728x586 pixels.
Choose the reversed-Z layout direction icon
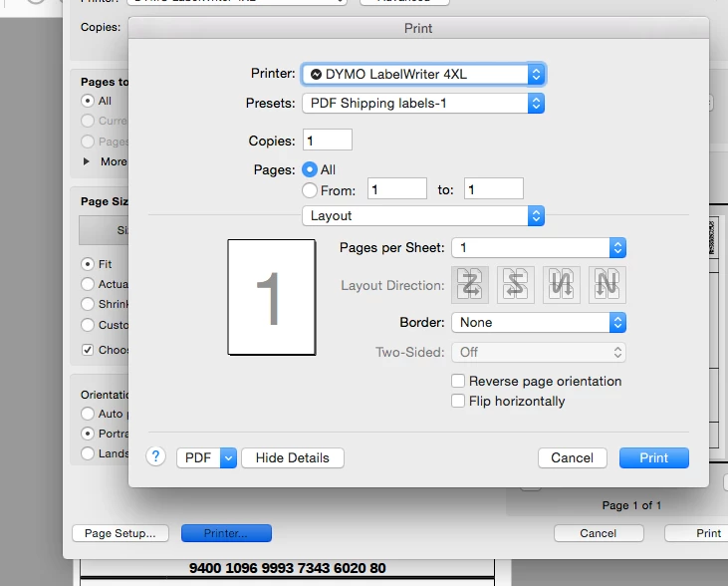515,285
